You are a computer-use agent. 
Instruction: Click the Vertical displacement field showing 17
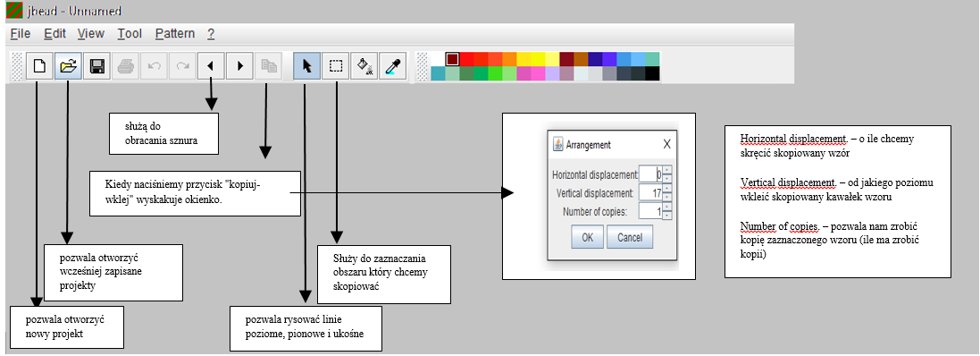pyautogui.click(x=650, y=192)
